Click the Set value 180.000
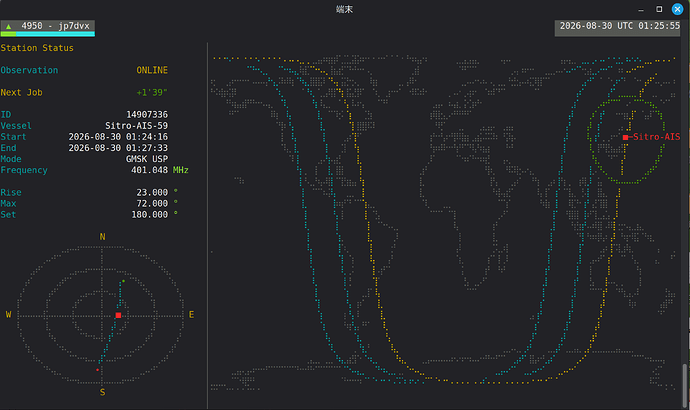The width and height of the screenshot is (690, 410). coord(150,215)
